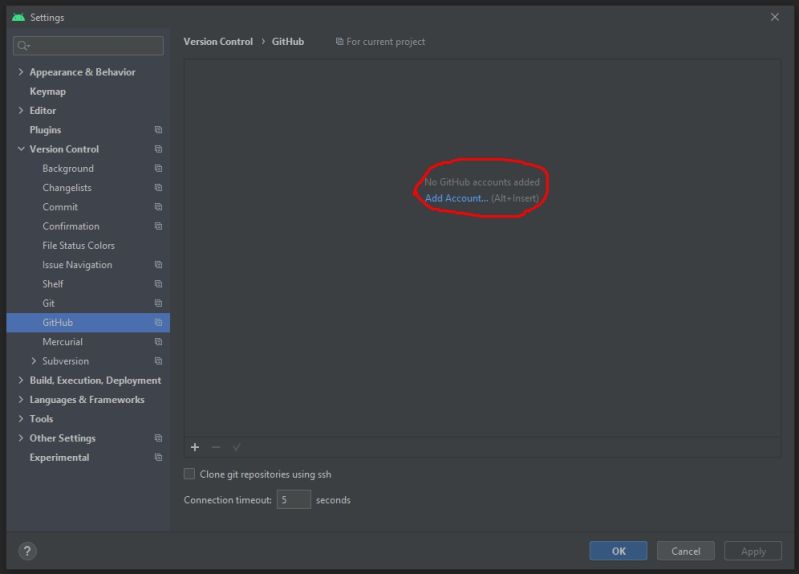Click project-level icon beside Confirmation
Image resolution: width=799 pixels, height=574 pixels.
(x=158, y=226)
